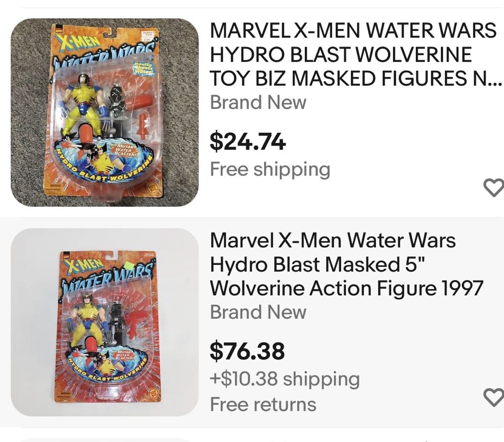
Task: Open the second listing's white-background photo
Action: tap(105, 322)
